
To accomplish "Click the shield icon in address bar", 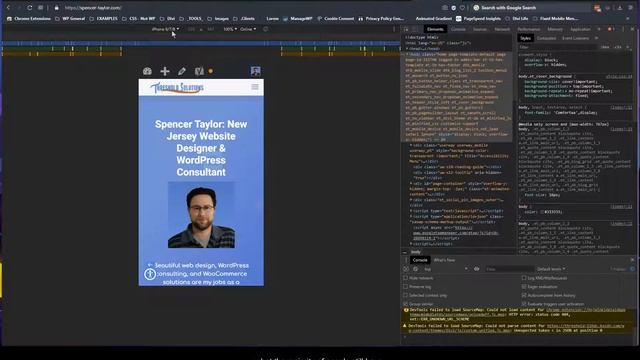I will [x=453, y=8].
